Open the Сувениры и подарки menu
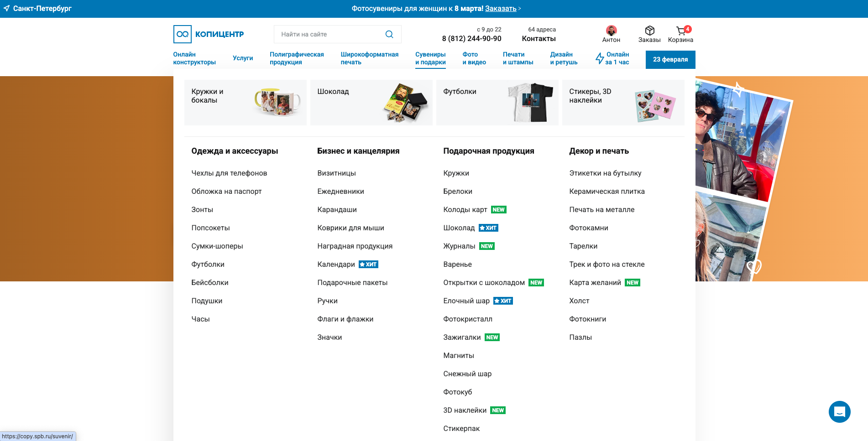Viewport: 868px width, 441px height. 430,58
